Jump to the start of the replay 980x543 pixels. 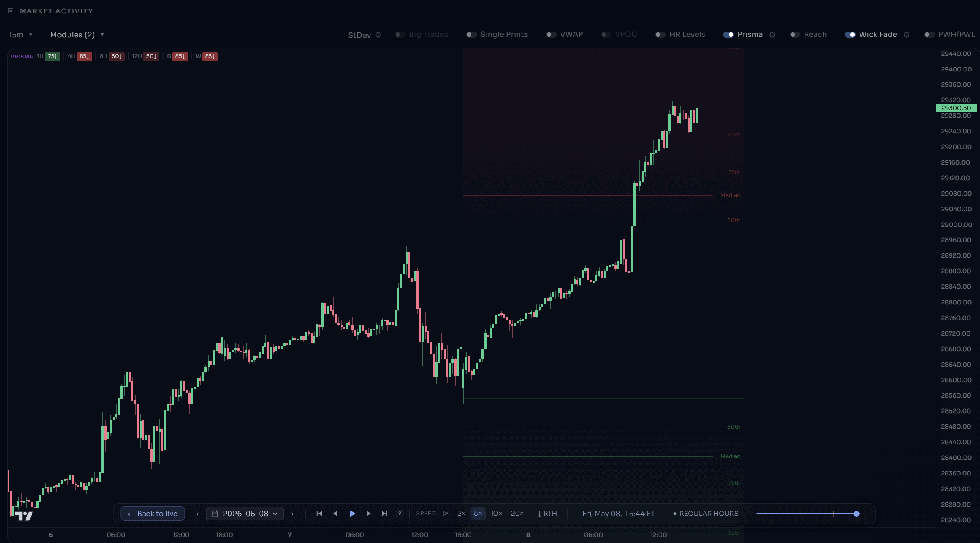click(319, 514)
